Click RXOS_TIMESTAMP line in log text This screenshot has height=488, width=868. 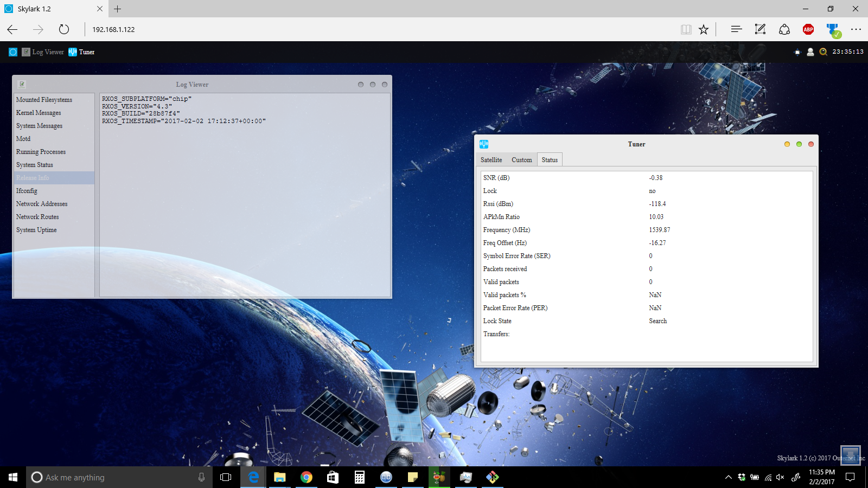click(x=184, y=121)
